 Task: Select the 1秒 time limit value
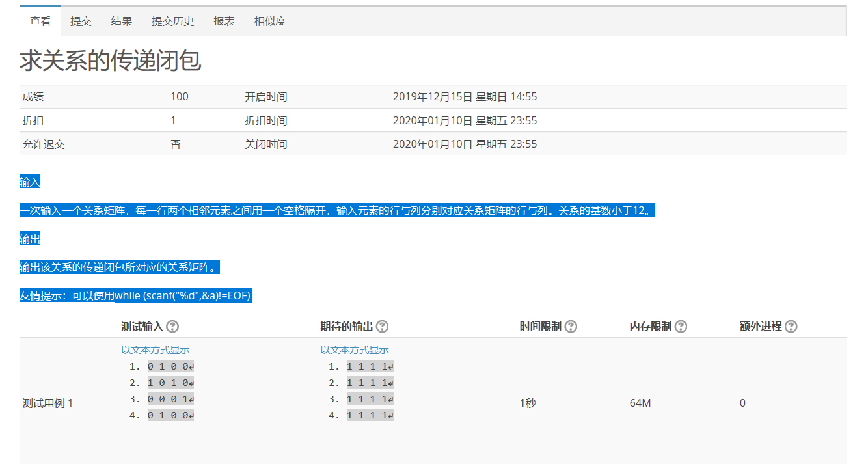click(528, 403)
